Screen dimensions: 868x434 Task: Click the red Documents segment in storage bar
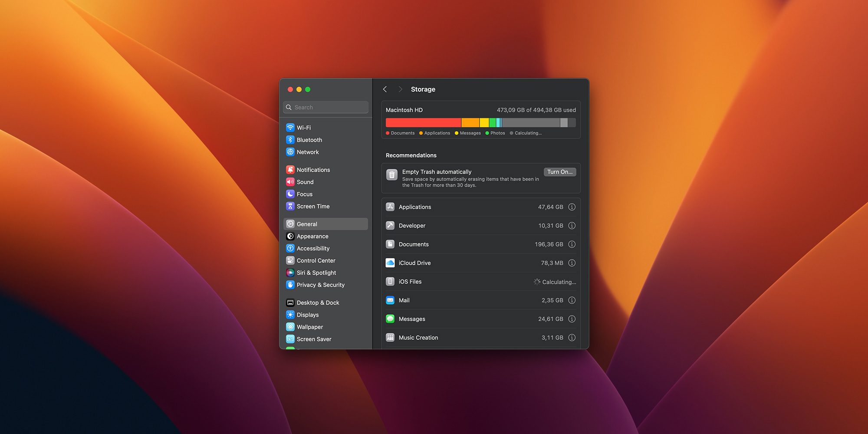(x=423, y=123)
